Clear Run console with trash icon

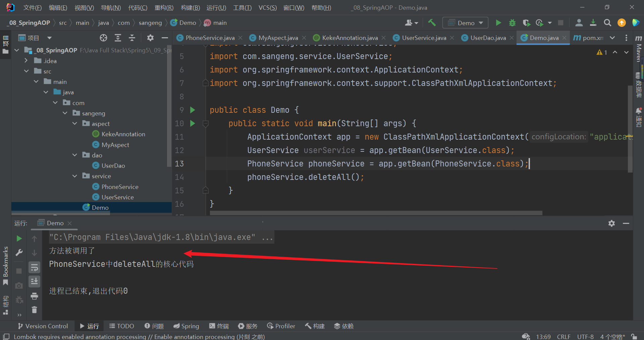(34, 309)
